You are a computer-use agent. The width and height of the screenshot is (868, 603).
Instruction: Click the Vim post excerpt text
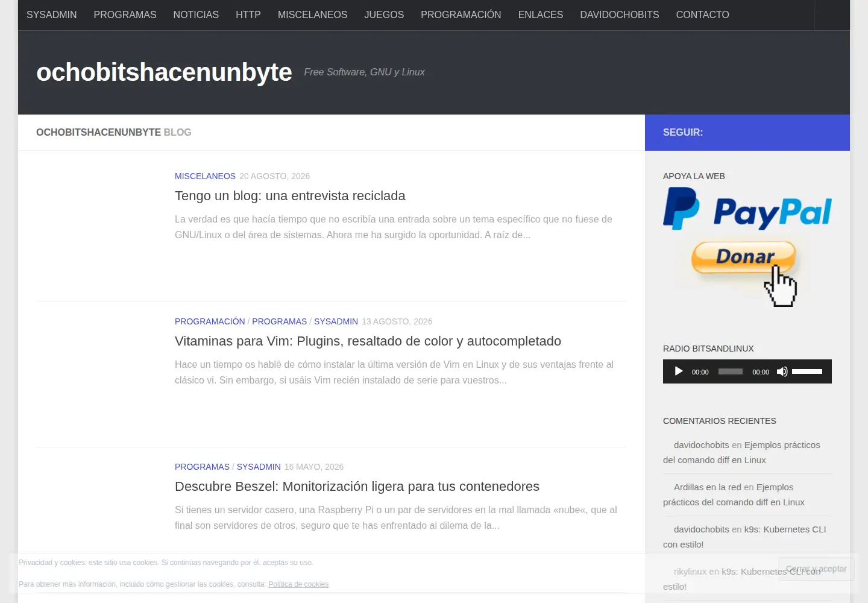click(x=394, y=372)
